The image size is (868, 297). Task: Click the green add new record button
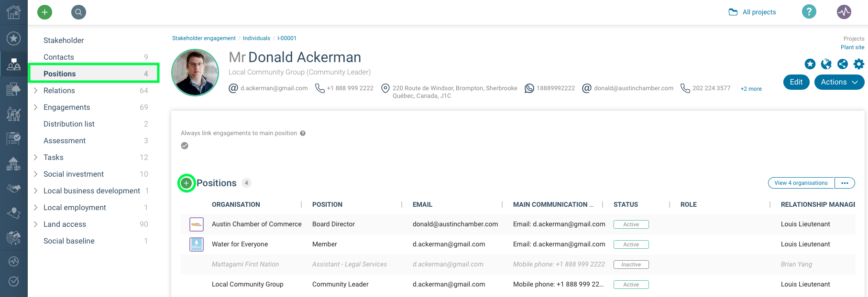44,12
